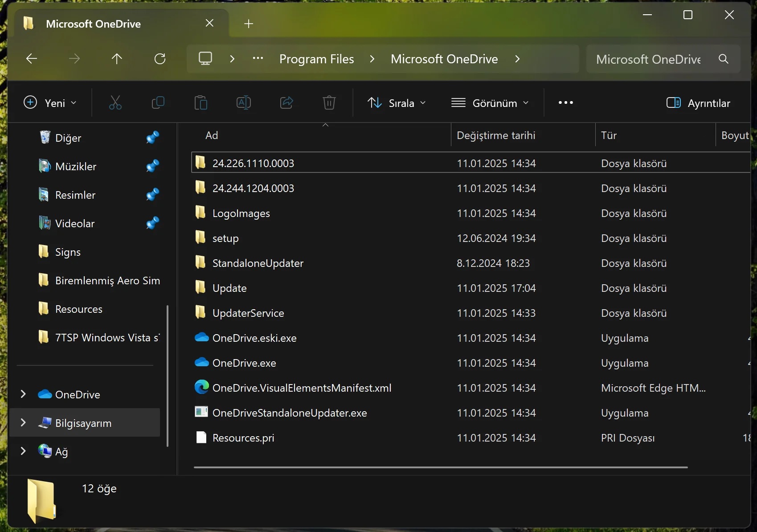This screenshot has width=757, height=532.
Task: Select the OneDriveStandaloneUpdater.exe file icon
Action: coord(201,412)
